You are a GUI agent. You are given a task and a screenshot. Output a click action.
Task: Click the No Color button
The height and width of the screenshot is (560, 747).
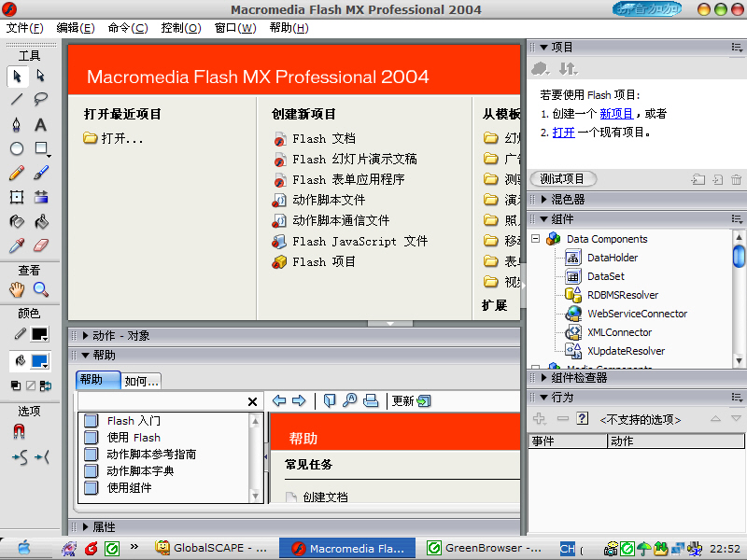tap(31, 385)
